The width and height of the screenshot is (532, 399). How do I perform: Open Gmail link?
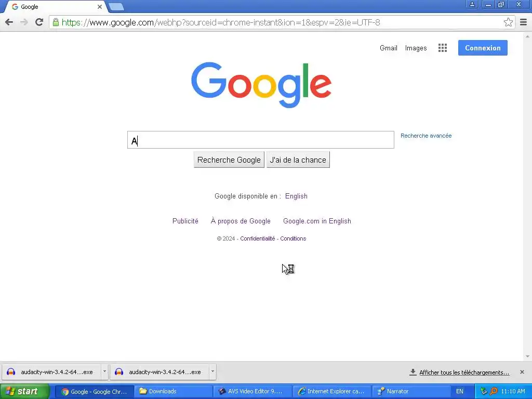click(389, 48)
